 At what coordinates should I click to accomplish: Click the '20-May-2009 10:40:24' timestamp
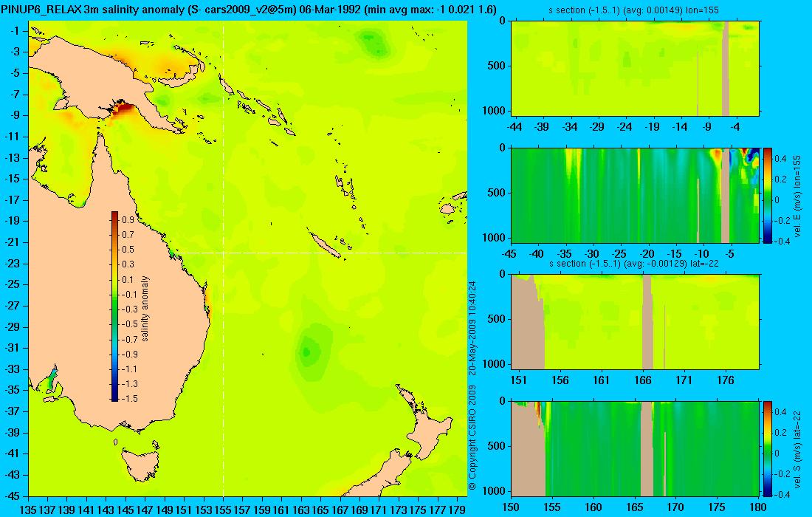coord(472,328)
